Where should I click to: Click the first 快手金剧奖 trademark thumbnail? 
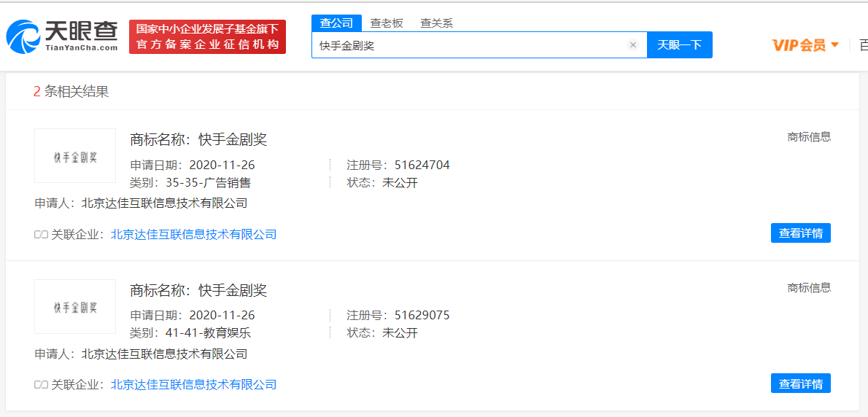click(75, 156)
